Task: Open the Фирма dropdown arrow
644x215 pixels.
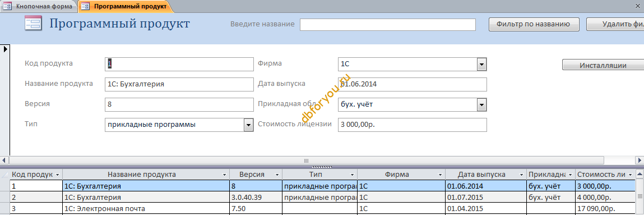Action: [481, 64]
